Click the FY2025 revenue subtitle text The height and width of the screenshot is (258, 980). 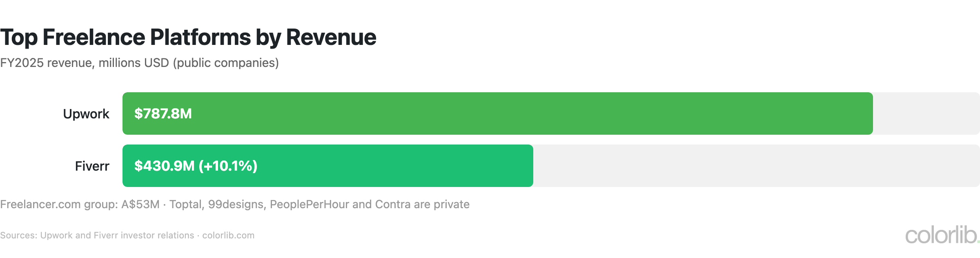[x=139, y=63]
